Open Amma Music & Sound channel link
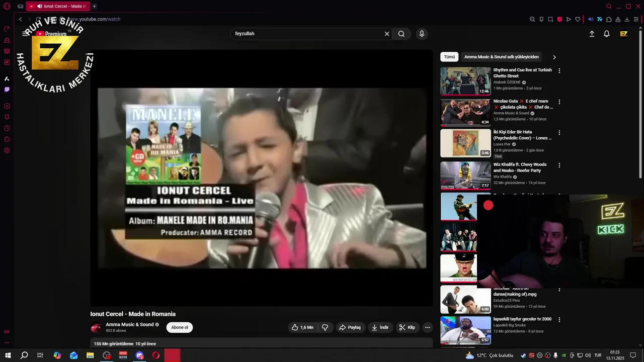Viewport: 644px width, 362px height. [130, 325]
